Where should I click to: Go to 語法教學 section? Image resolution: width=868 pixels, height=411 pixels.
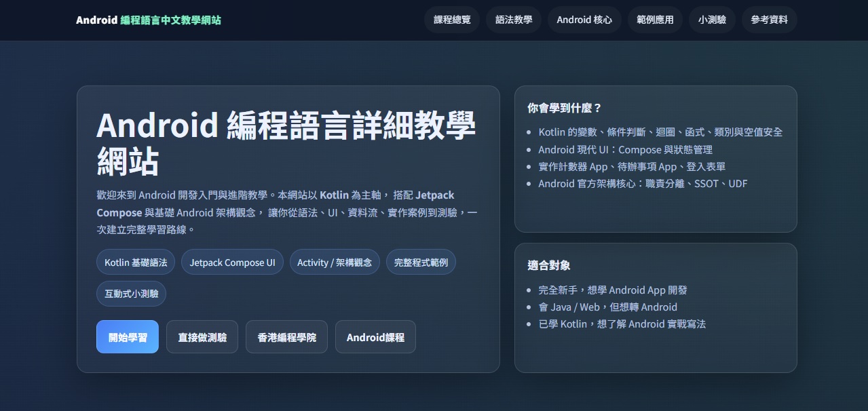pos(514,20)
